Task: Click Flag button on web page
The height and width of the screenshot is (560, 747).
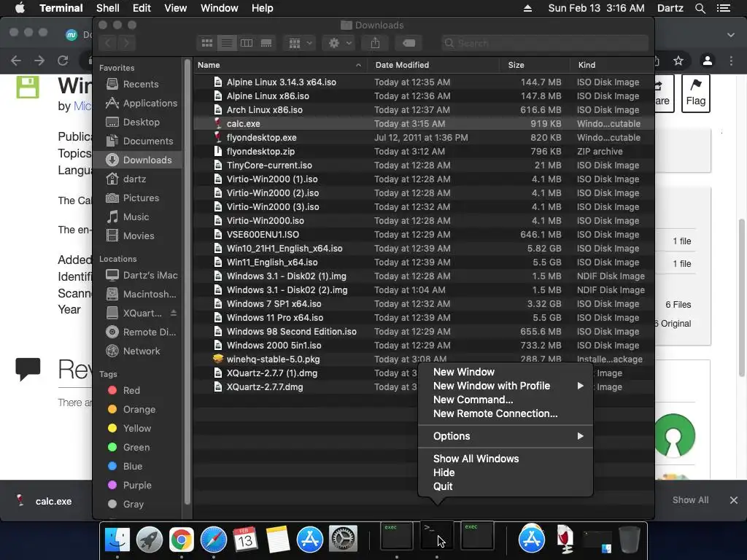Action: (x=695, y=93)
